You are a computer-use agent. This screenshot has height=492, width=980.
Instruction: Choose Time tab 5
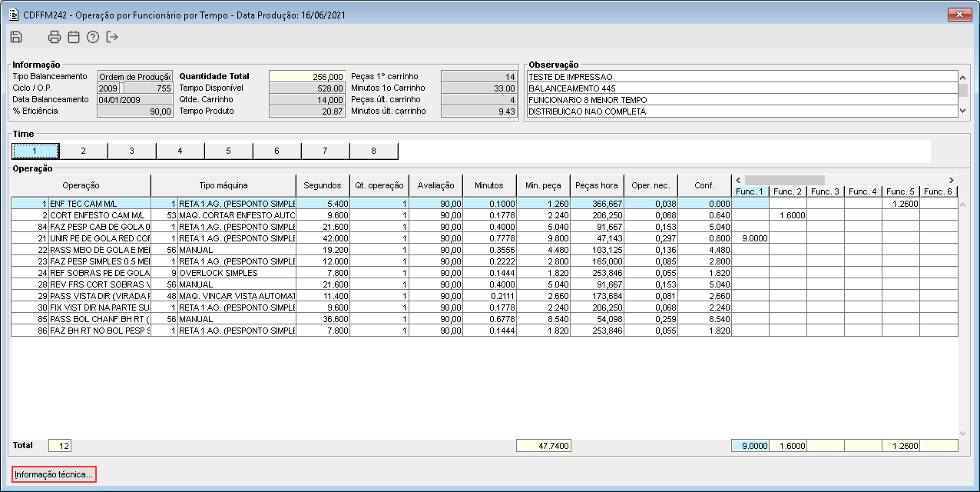tap(228, 151)
